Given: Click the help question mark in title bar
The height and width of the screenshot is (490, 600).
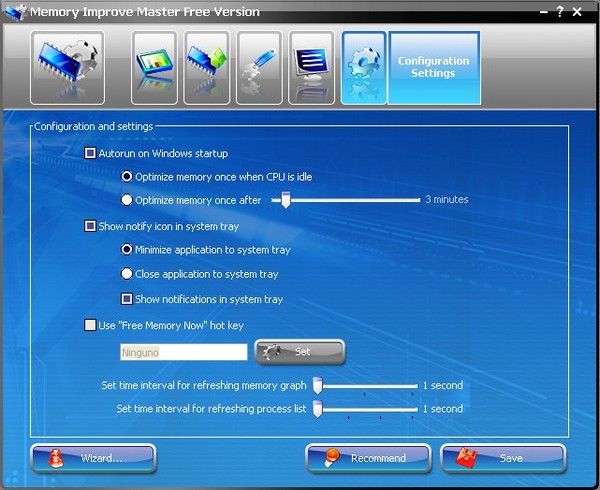Looking at the screenshot, I should click(559, 12).
